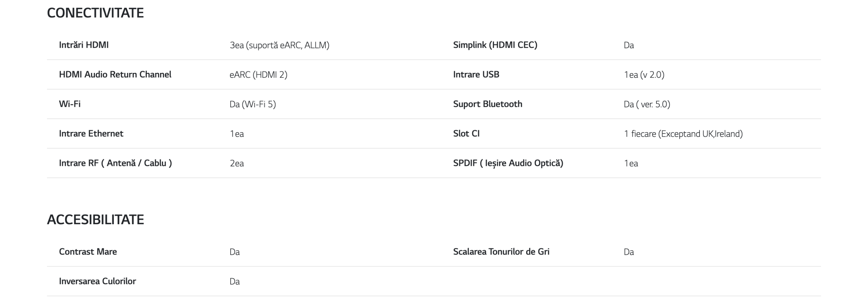The image size is (868, 308).
Task: Click the CONECTIVITATE section heading
Action: (95, 13)
